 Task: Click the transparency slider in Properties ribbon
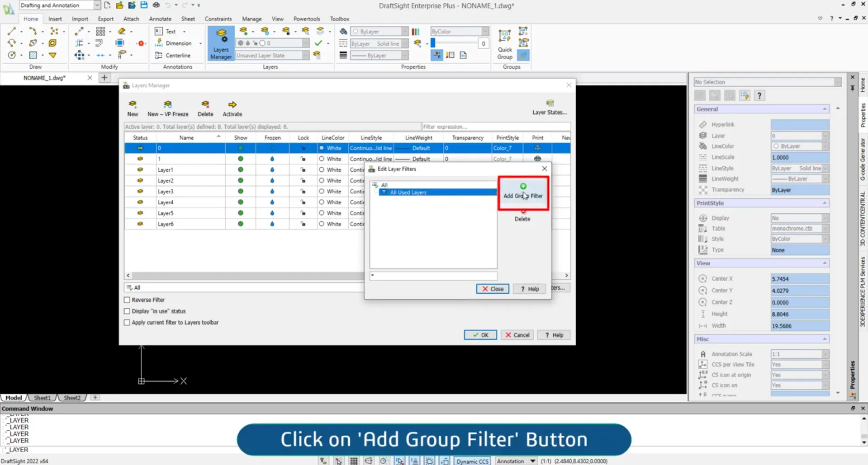click(455, 43)
